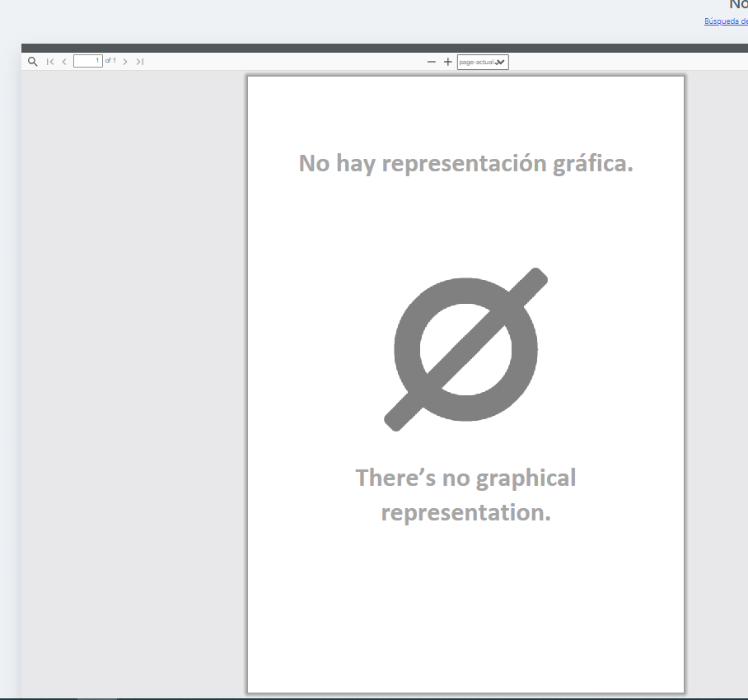
Task: Click the 'There's no graphical representation.' text
Action: [x=465, y=495]
